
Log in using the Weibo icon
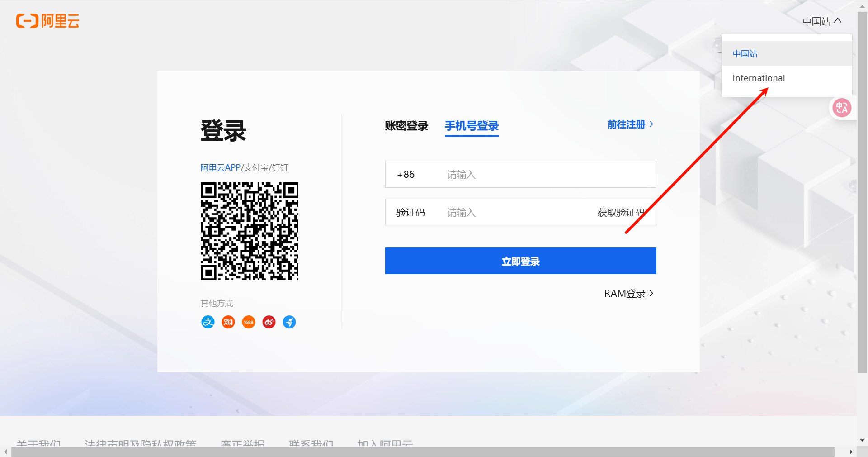(x=269, y=322)
